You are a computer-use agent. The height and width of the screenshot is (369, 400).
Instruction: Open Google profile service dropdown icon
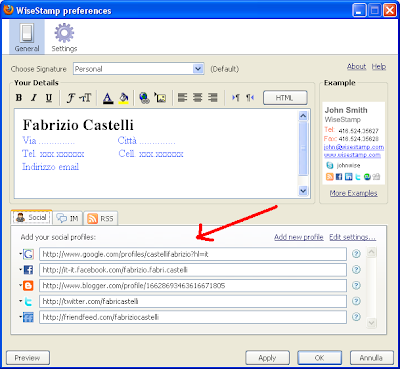(27, 254)
